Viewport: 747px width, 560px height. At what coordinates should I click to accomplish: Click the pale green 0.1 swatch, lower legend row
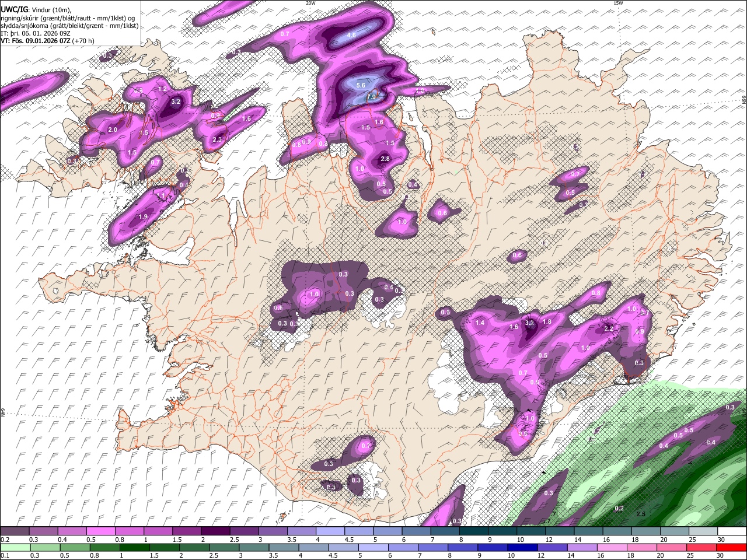coord(15,547)
